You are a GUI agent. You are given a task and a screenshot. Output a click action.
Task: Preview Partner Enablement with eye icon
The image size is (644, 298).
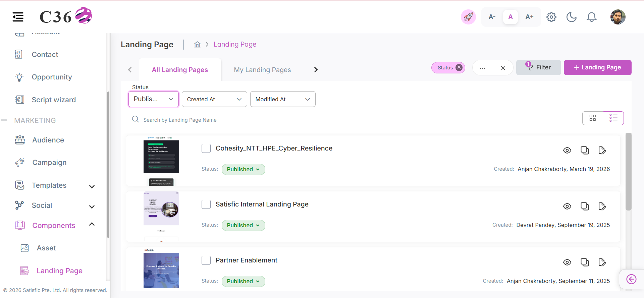tap(567, 262)
